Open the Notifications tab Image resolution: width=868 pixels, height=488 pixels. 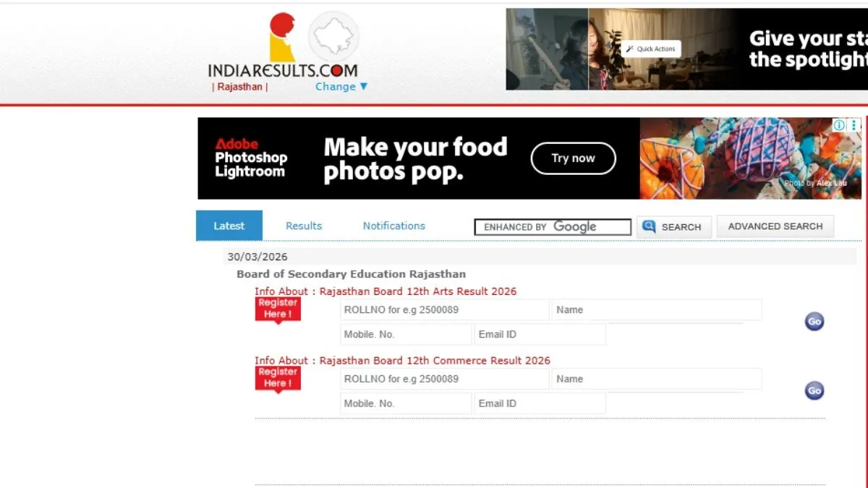[x=394, y=226]
